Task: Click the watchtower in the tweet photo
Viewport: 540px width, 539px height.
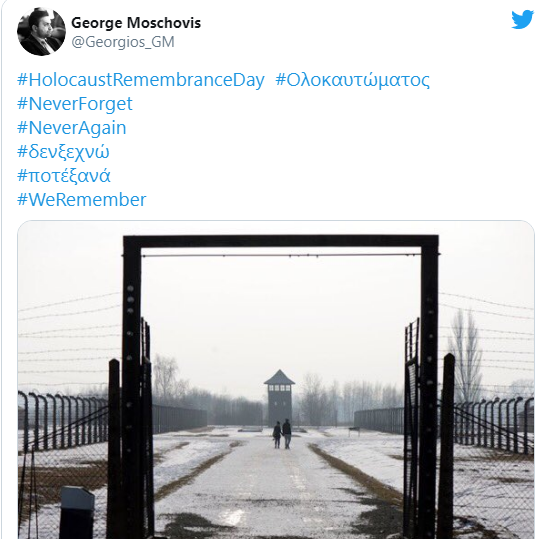Action: (x=279, y=398)
